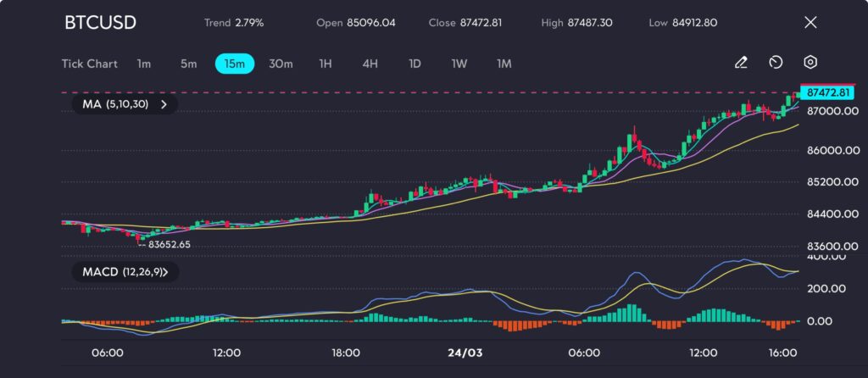Screen dimensions: 868x378
Task: Switch to Tick Chart view
Action: coord(90,64)
